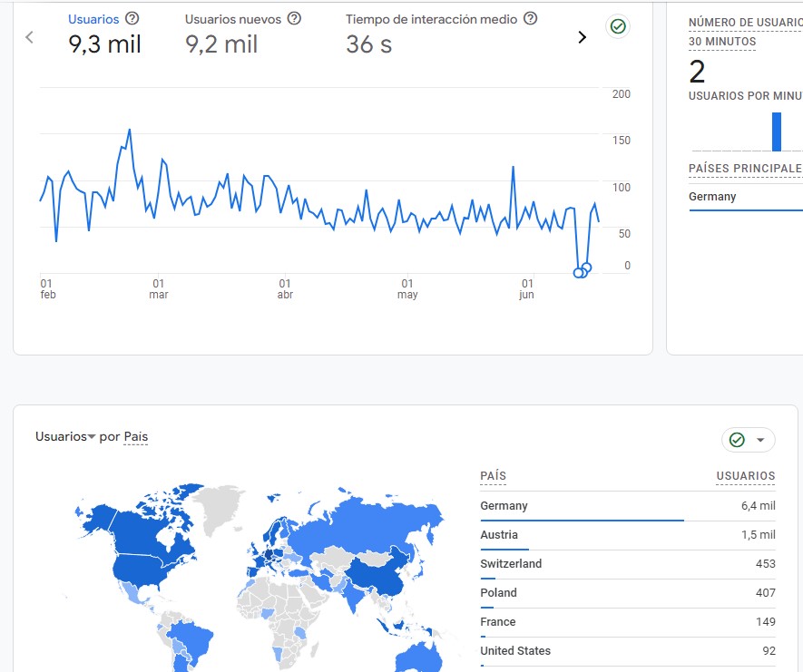Click the blue bar in users-per-minute chart
Image resolution: width=803 pixels, height=672 pixels.
click(x=777, y=131)
